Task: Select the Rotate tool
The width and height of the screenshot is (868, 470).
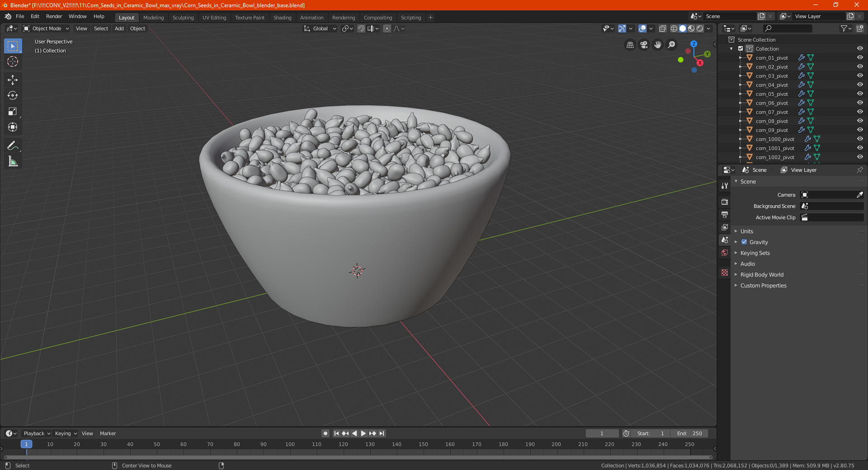Action: [13, 95]
